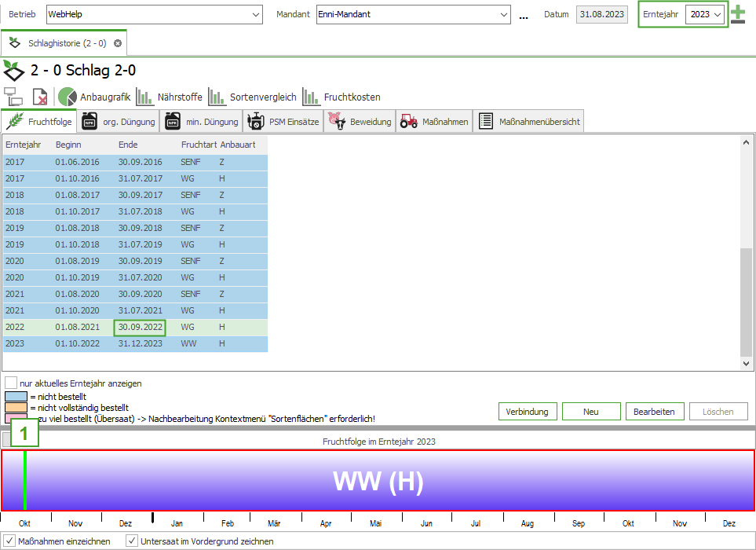Uncheck 'Maßnahmen einzeichnen' option
The image size is (756, 550).
[9, 541]
